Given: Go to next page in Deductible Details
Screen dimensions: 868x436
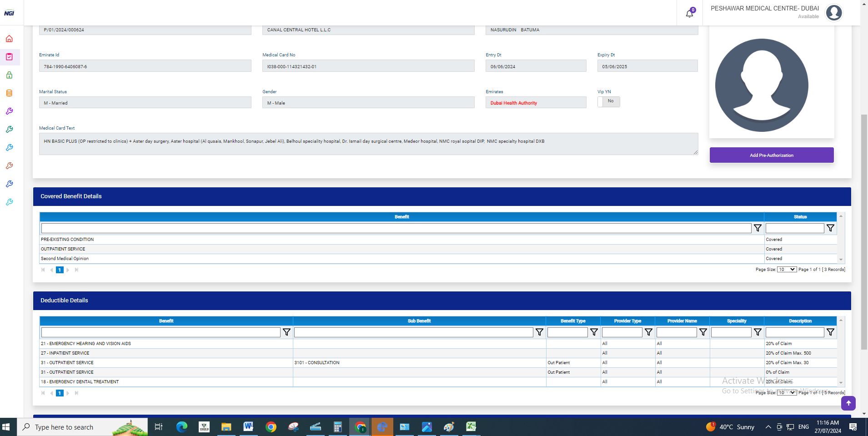Looking at the screenshot, I should click(68, 393).
